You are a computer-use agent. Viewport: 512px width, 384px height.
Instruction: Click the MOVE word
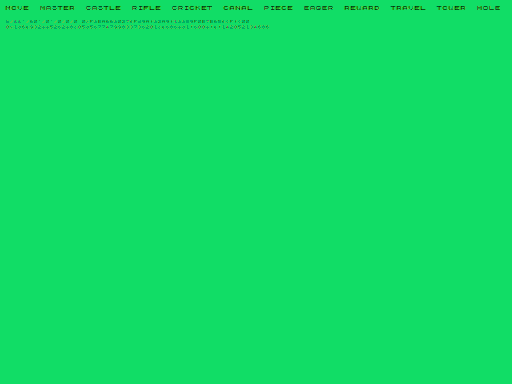point(17,8)
